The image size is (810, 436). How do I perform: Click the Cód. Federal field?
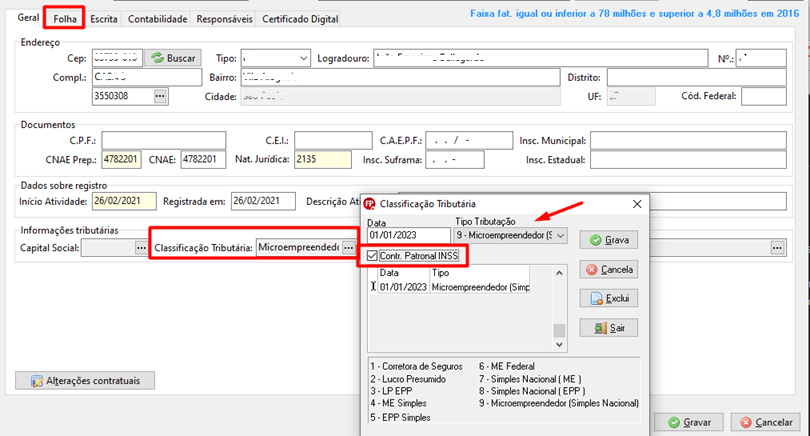tap(764, 96)
